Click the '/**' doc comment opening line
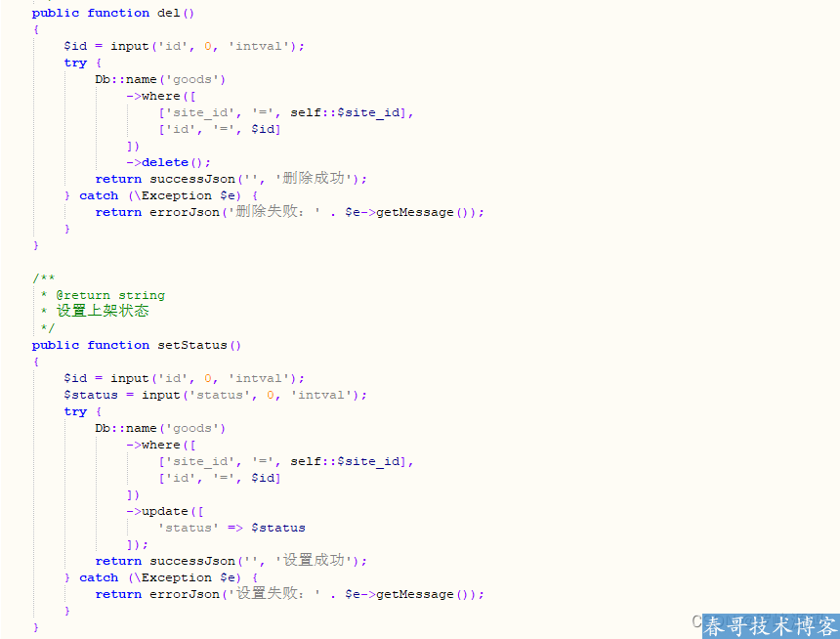Image resolution: width=840 pixels, height=639 pixels. point(43,277)
